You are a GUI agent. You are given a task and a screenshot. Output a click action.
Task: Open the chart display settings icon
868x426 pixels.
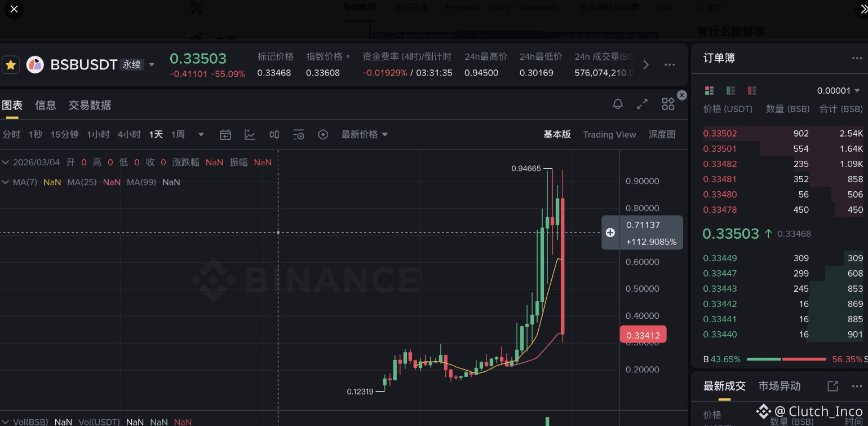point(299,134)
